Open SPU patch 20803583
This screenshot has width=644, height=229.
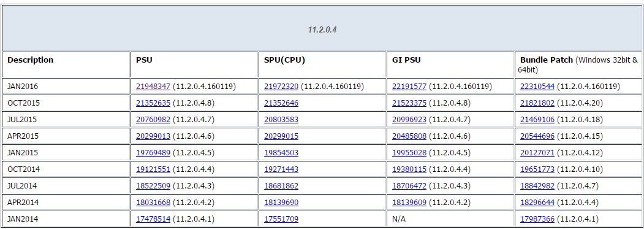(281, 120)
